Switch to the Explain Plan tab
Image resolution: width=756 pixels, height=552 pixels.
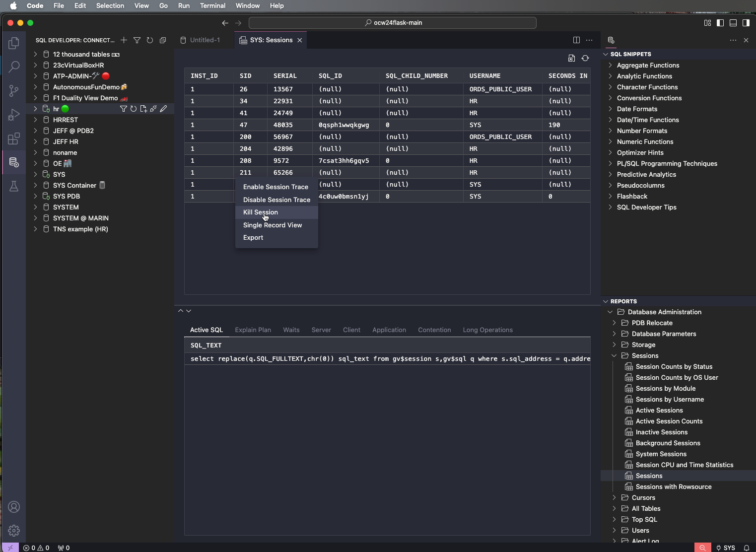[x=253, y=330]
